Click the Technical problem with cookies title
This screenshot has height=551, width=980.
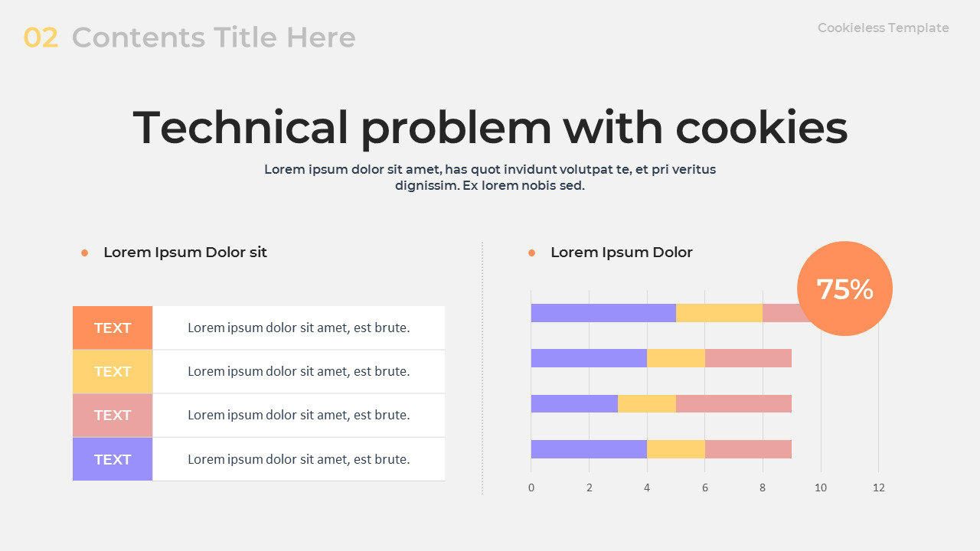pos(490,127)
